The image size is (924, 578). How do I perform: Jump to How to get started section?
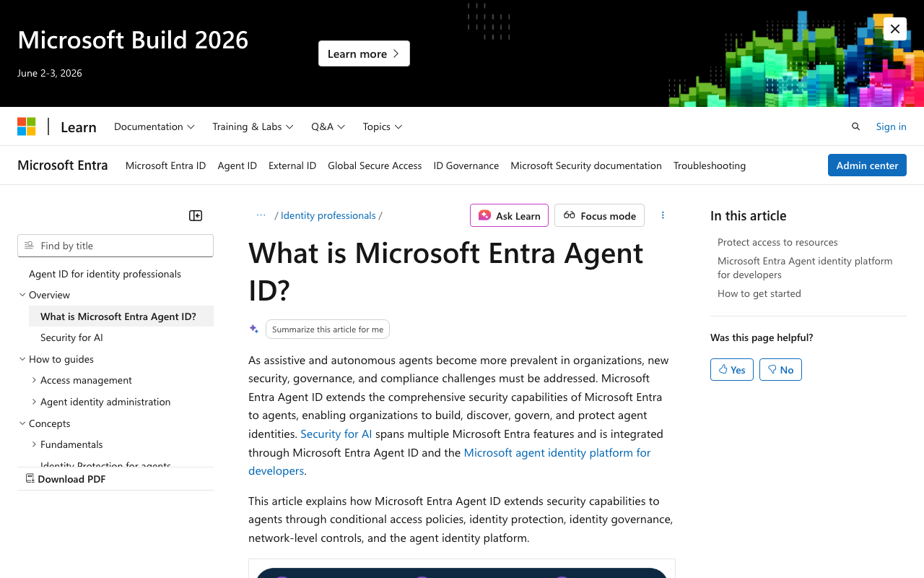click(x=759, y=293)
